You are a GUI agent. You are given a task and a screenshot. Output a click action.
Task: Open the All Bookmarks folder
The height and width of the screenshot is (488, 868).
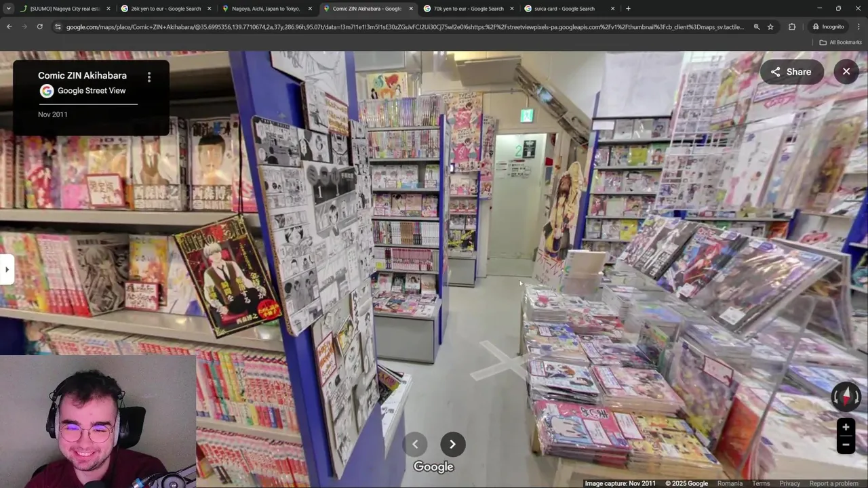[x=840, y=42]
